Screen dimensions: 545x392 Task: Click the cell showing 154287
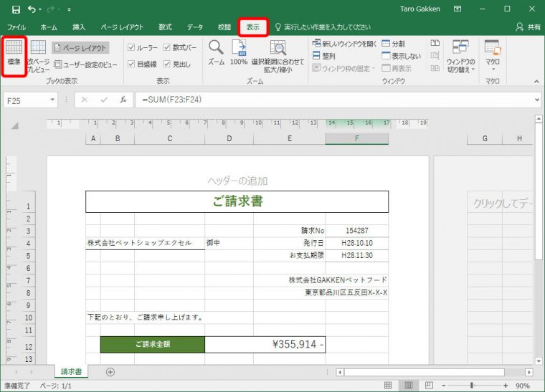click(x=357, y=231)
